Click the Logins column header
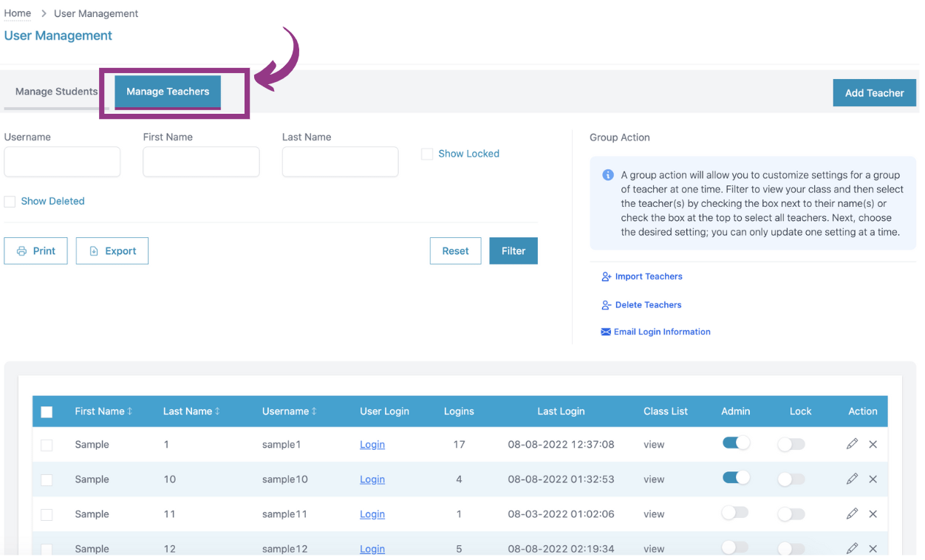This screenshot has height=560, width=925. point(459,411)
